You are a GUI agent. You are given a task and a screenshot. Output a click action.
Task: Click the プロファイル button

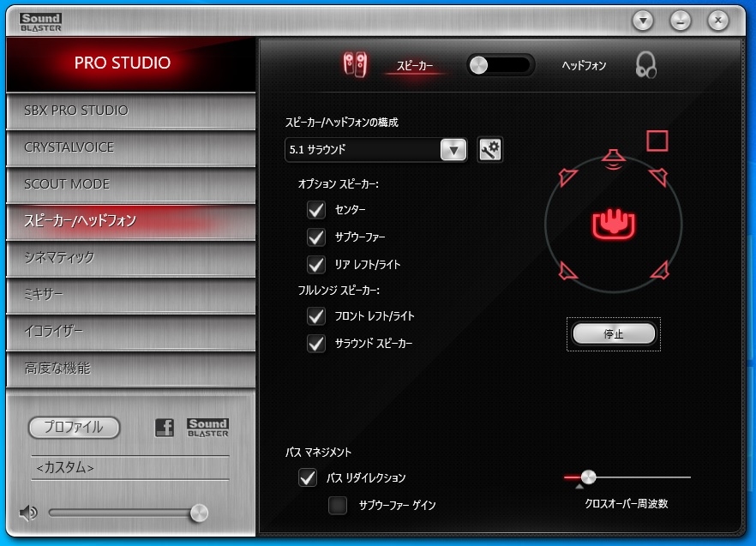75,428
